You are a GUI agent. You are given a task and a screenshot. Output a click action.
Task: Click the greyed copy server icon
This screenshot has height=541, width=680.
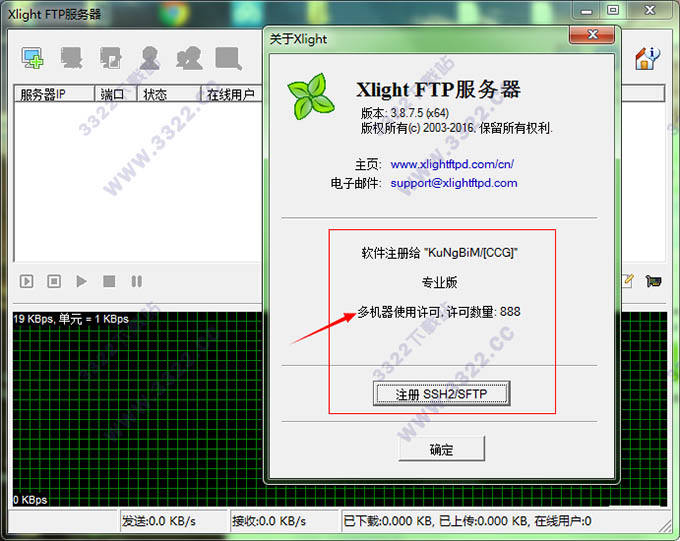111,58
